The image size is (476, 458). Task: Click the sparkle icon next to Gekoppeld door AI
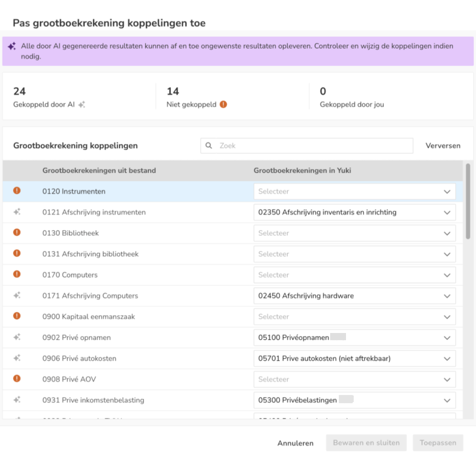pos(82,105)
